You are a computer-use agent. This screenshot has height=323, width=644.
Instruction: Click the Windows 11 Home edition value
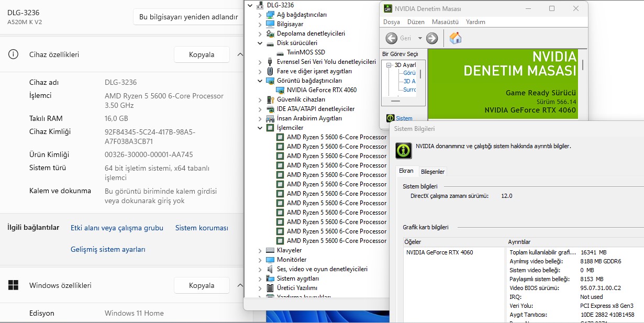pyautogui.click(x=134, y=313)
